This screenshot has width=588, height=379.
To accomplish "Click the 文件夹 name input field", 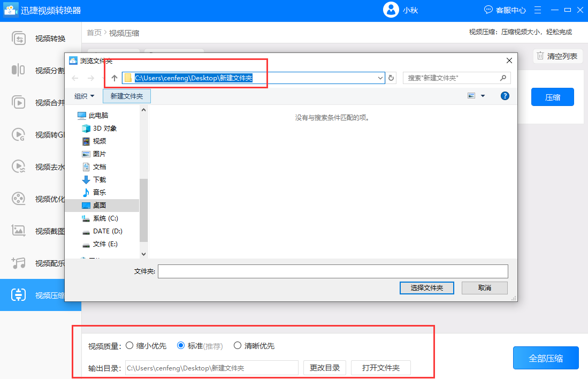I will tap(333, 271).
